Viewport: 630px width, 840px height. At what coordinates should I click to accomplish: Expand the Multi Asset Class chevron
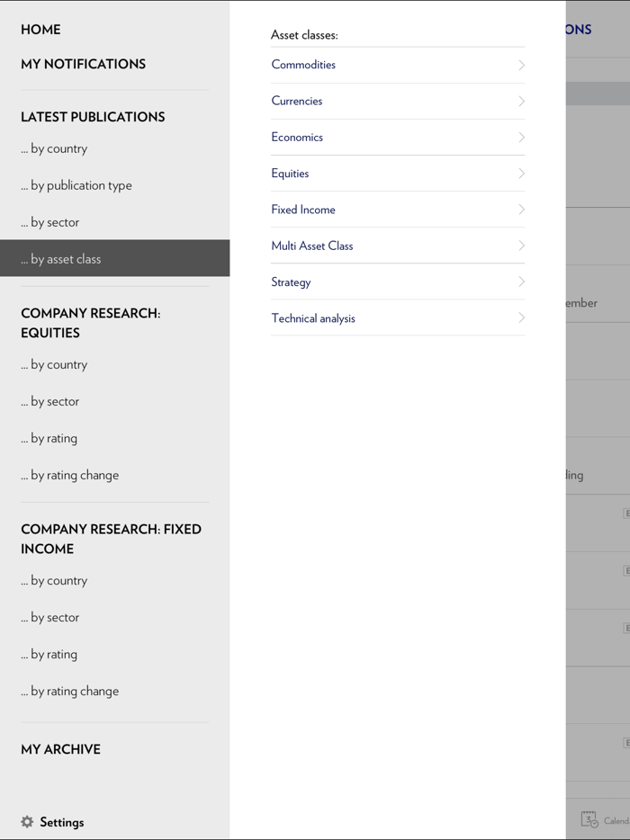(521, 246)
